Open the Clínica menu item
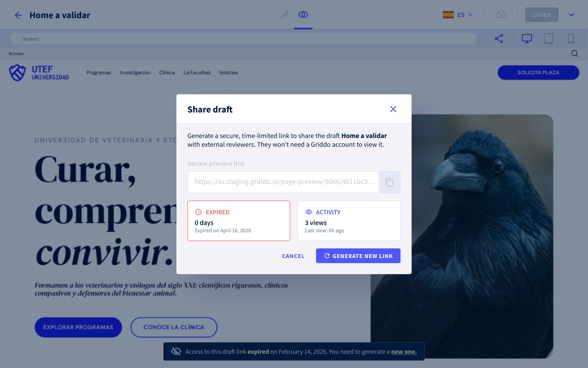Image resolution: width=588 pixels, height=368 pixels. pos(167,72)
